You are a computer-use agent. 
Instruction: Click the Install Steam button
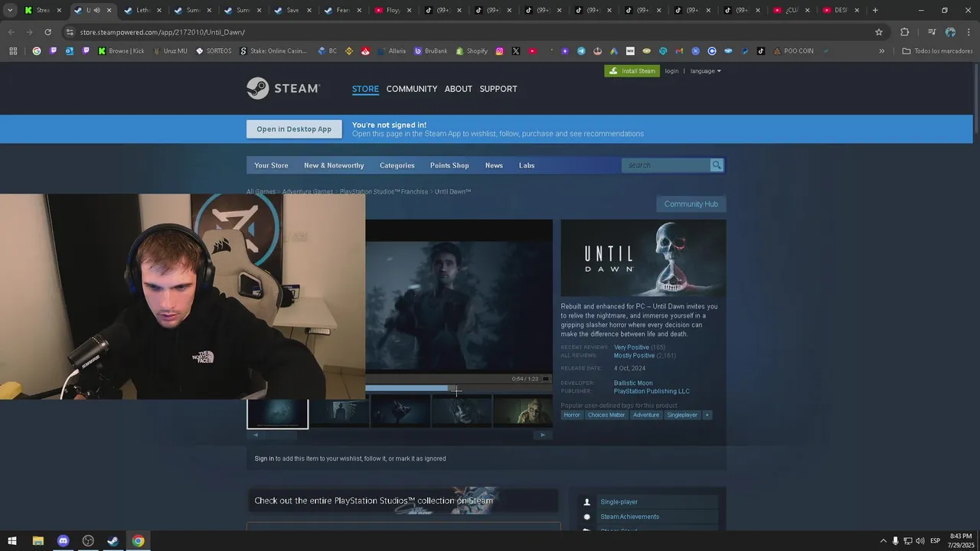(x=632, y=71)
